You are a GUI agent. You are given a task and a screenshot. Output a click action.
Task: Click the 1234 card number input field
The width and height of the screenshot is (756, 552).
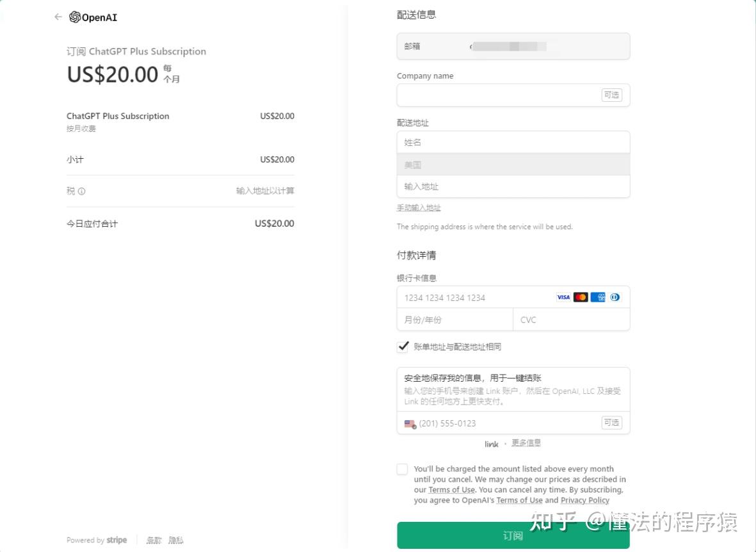pyautogui.click(x=474, y=297)
